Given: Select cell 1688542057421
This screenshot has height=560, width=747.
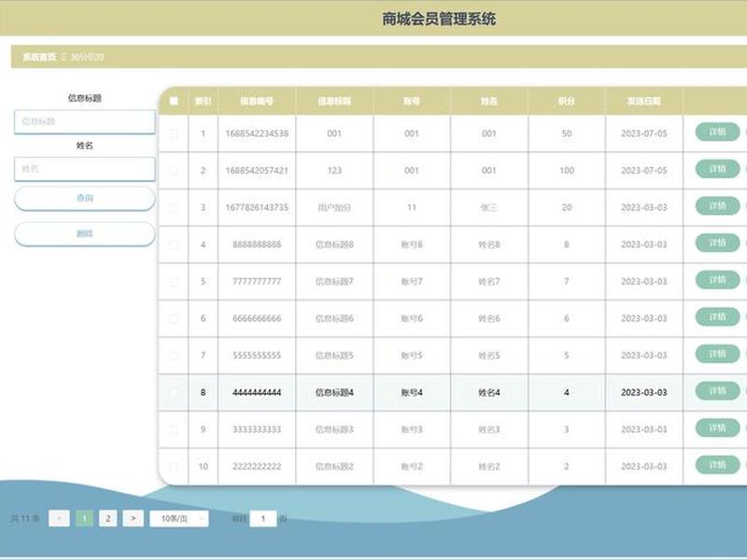Looking at the screenshot, I should tap(257, 171).
